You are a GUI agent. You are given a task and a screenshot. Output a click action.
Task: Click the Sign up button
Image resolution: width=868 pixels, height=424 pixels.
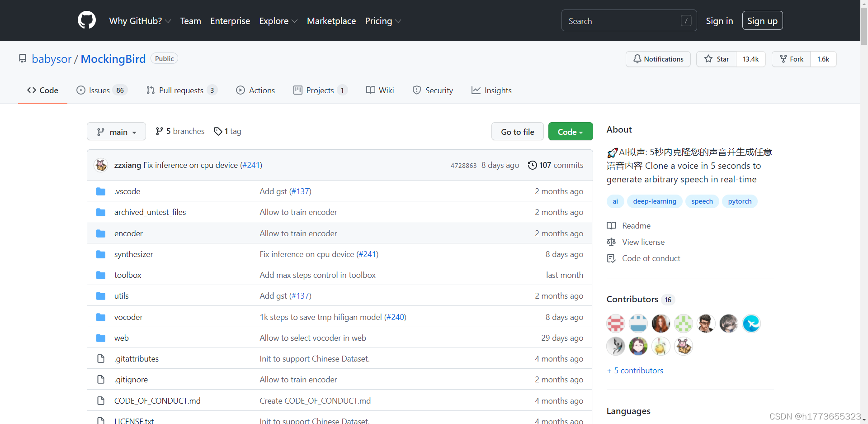pos(762,21)
